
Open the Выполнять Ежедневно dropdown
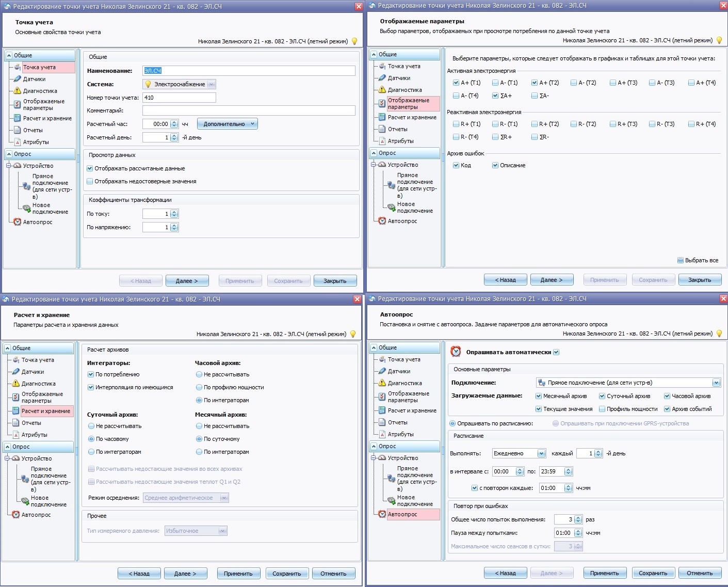(541, 453)
